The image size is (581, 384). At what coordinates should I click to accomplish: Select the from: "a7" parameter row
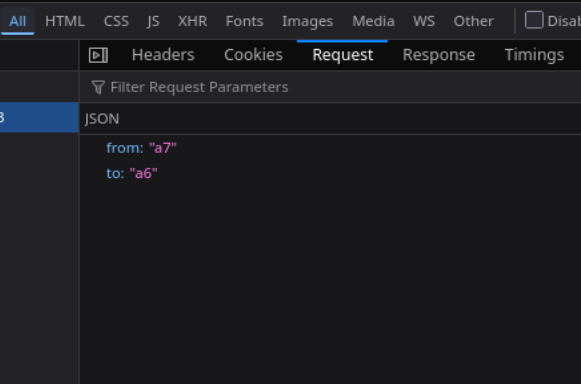pyautogui.click(x=331, y=148)
